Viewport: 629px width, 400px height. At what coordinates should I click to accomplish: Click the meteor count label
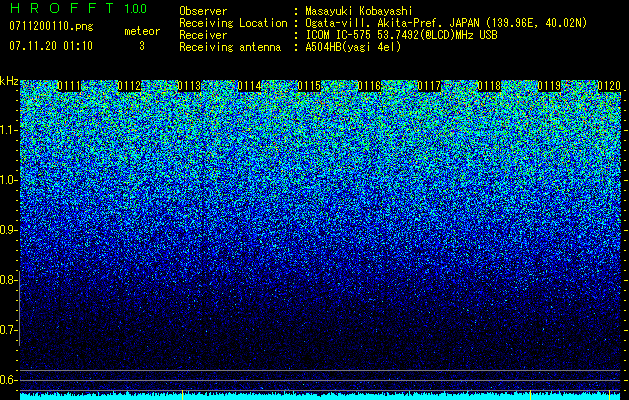(142, 31)
